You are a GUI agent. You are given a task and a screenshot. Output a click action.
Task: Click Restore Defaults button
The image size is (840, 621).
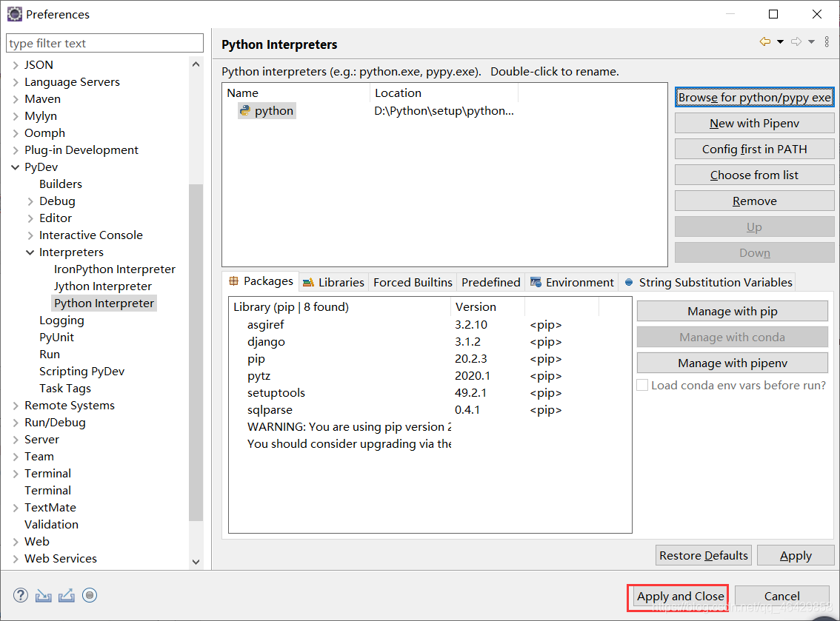704,556
